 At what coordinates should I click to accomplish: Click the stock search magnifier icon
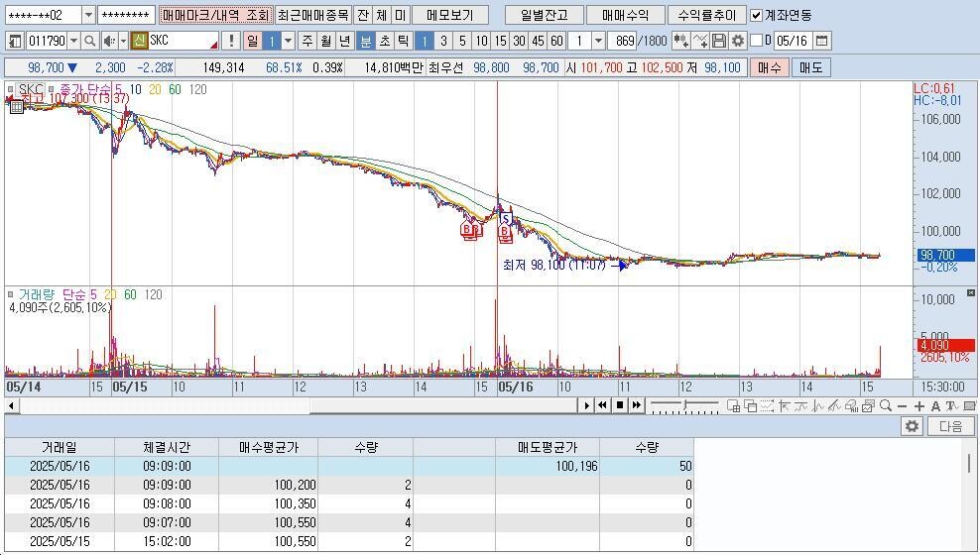(89, 41)
